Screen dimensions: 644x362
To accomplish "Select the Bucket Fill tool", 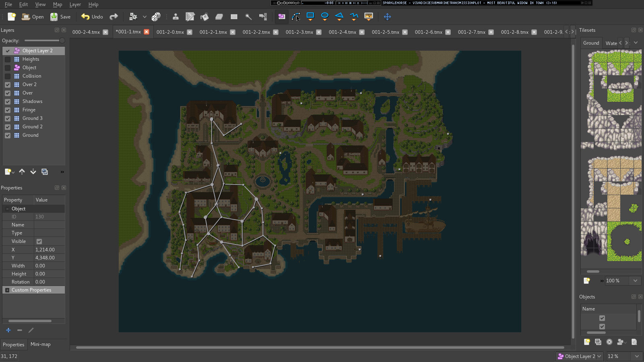I will tap(204, 16).
